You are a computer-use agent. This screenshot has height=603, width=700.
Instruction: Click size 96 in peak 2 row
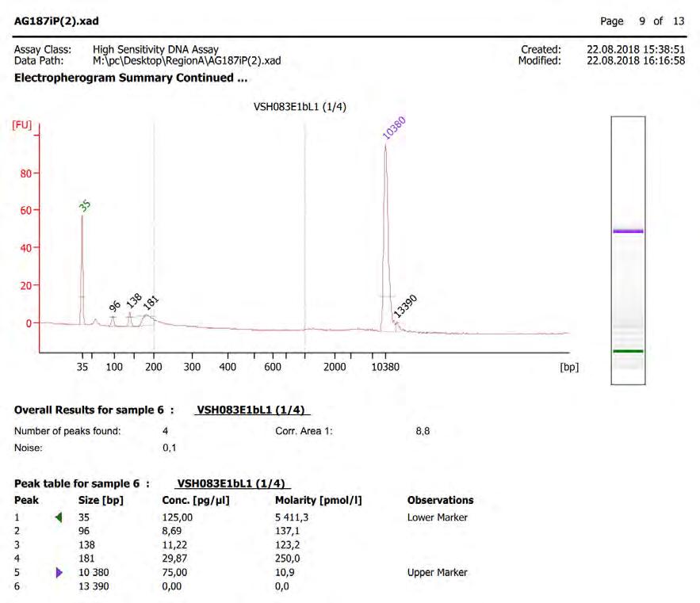click(x=84, y=531)
